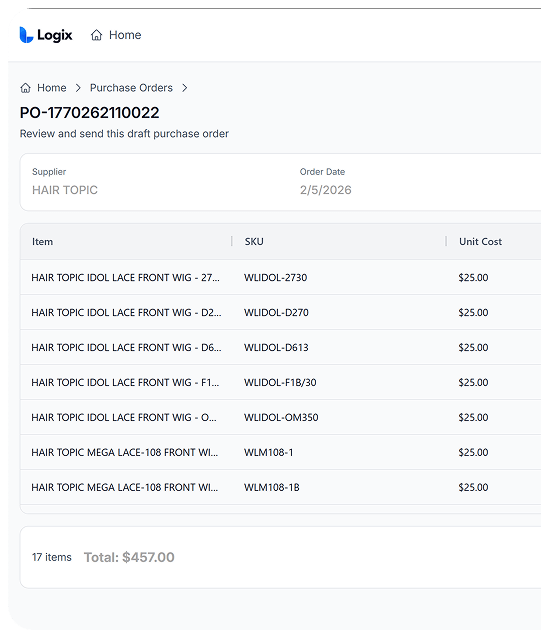Click the Order Date field 2/5/2026
Viewport: 541px width, 630px height.
tap(326, 190)
